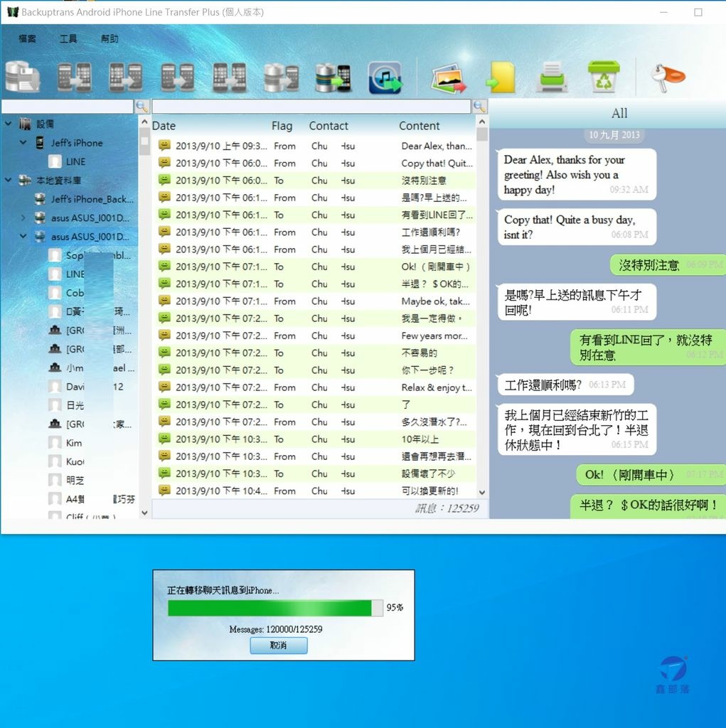
Task: Click the backup database toolbar icon
Action: click(22, 77)
